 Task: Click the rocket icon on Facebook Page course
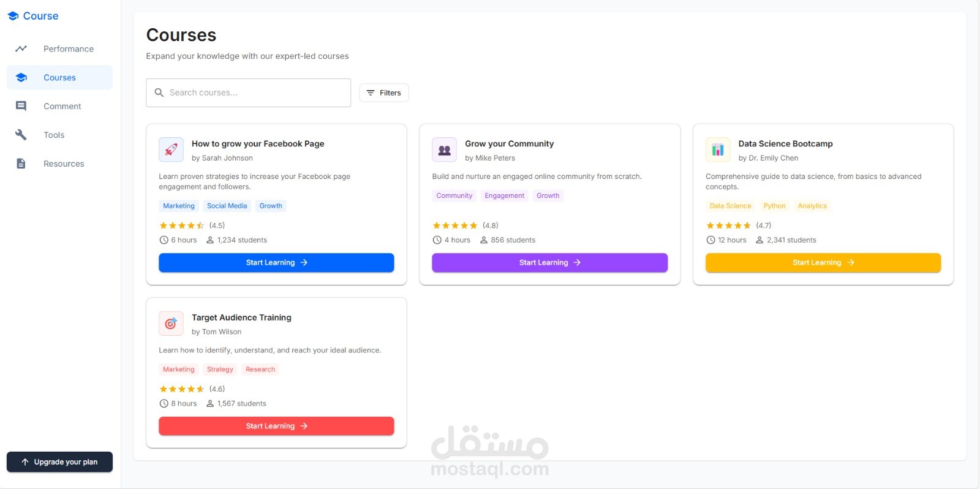point(171,150)
